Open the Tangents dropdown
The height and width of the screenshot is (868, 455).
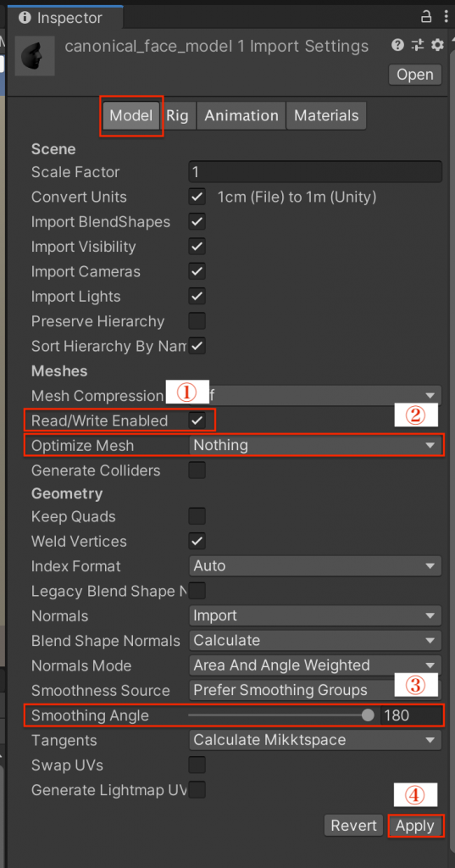315,740
